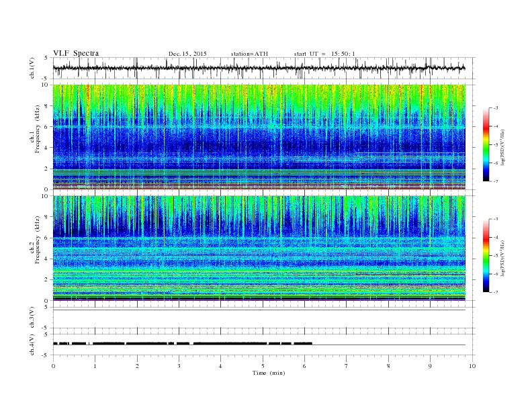Click the ch.1 "Frequency (kHz)" axis label
Viewport: 532px width, 411px height.
[38, 129]
